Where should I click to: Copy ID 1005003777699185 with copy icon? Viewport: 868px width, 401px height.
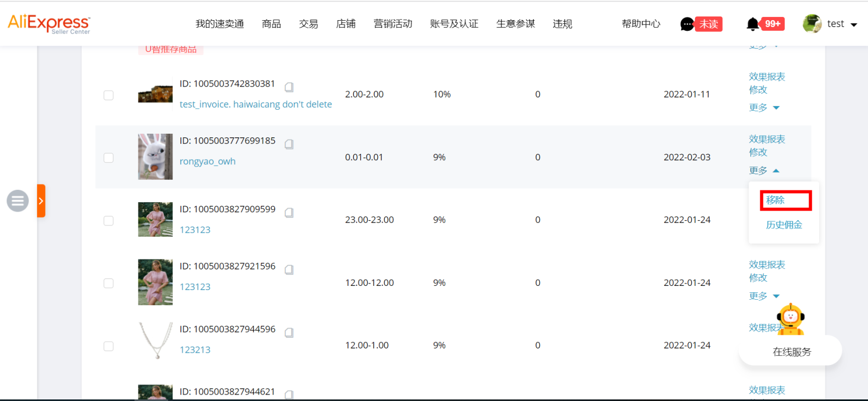point(289,144)
